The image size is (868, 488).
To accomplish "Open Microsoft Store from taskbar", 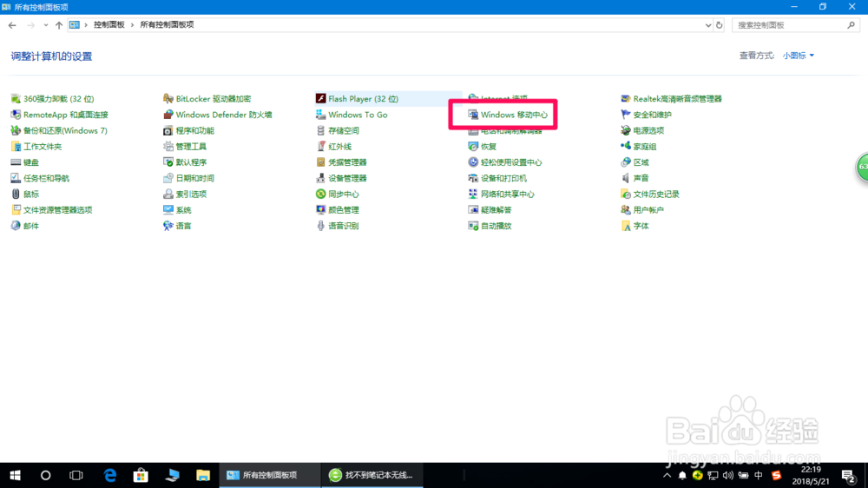I will [x=141, y=475].
